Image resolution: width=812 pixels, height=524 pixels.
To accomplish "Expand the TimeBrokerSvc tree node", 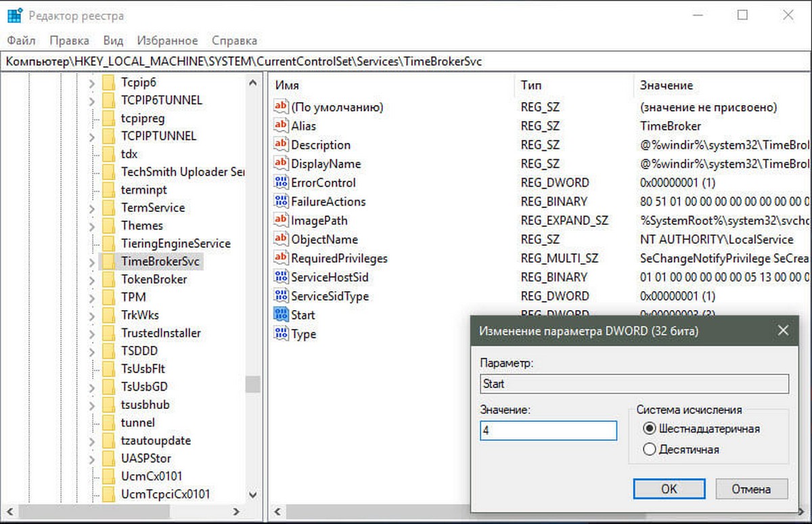I will pos(93,261).
